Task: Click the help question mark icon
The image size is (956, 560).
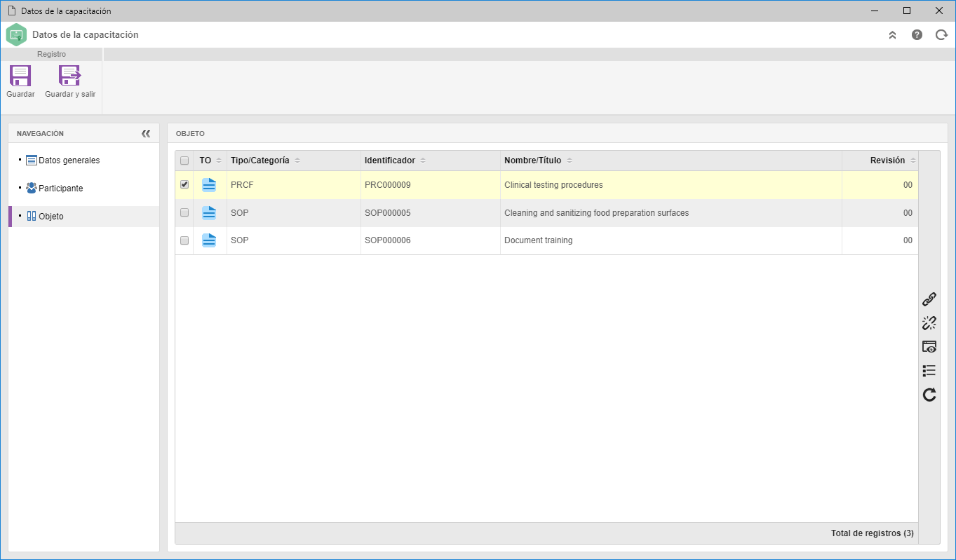Action: click(917, 34)
